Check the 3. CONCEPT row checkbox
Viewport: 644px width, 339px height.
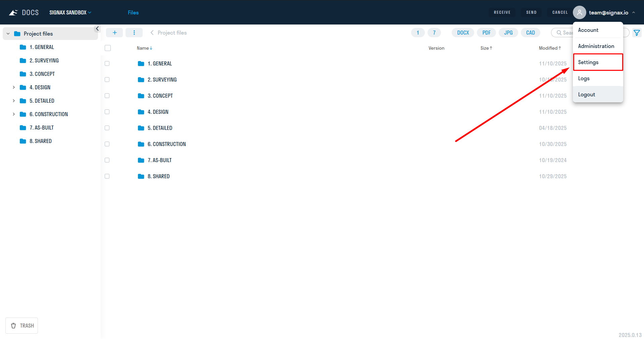coord(107,96)
